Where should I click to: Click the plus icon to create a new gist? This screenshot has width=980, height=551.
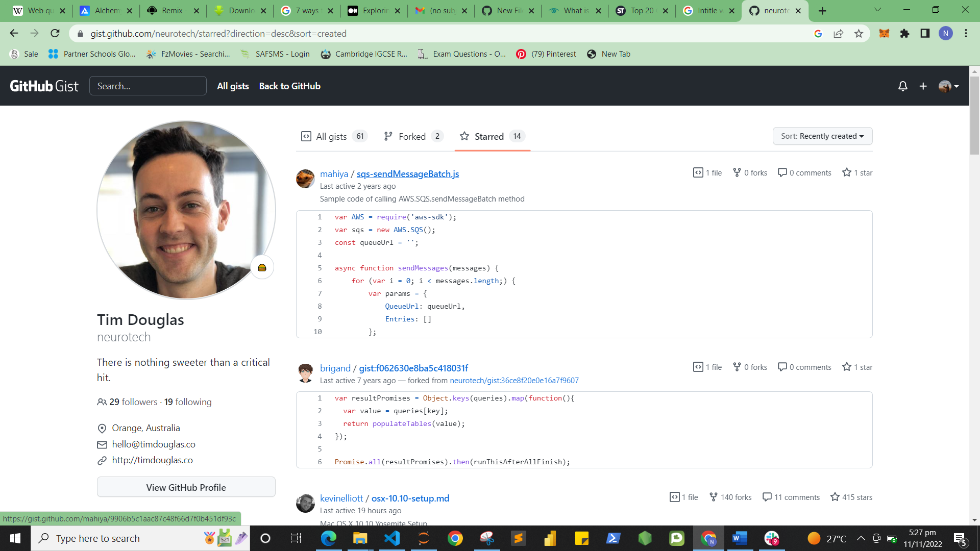(x=923, y=86)
